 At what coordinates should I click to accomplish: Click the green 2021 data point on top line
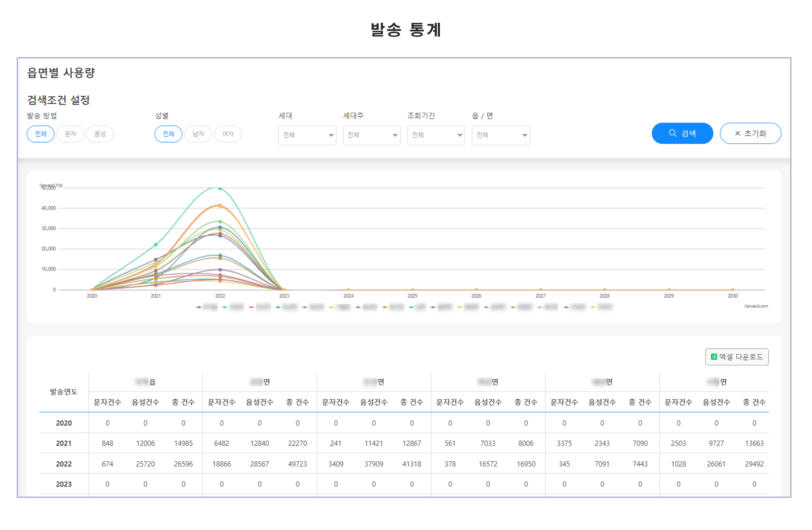tap(156, 245)
